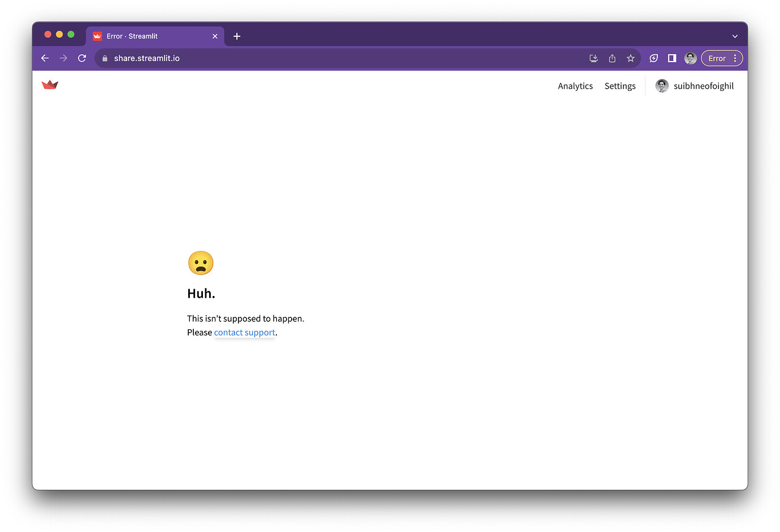Click the suibhneofoighil account avatar
The image size is (780, 532).
tap(661, 86)
